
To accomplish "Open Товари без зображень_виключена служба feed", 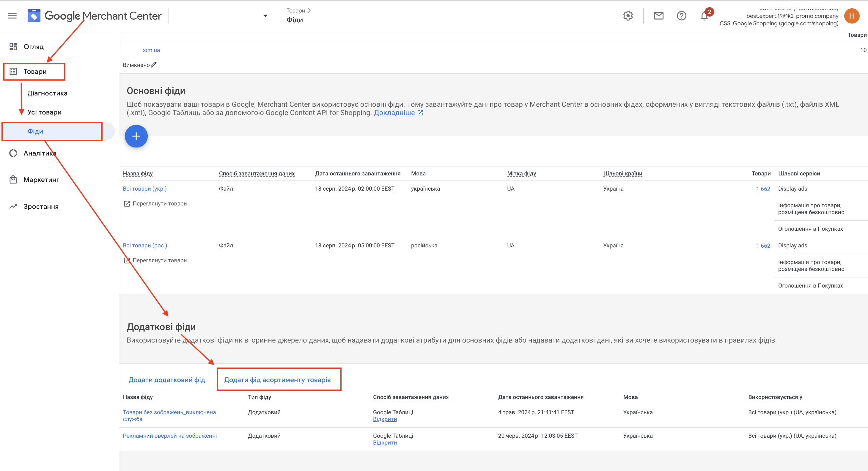I will coord(169,416).
